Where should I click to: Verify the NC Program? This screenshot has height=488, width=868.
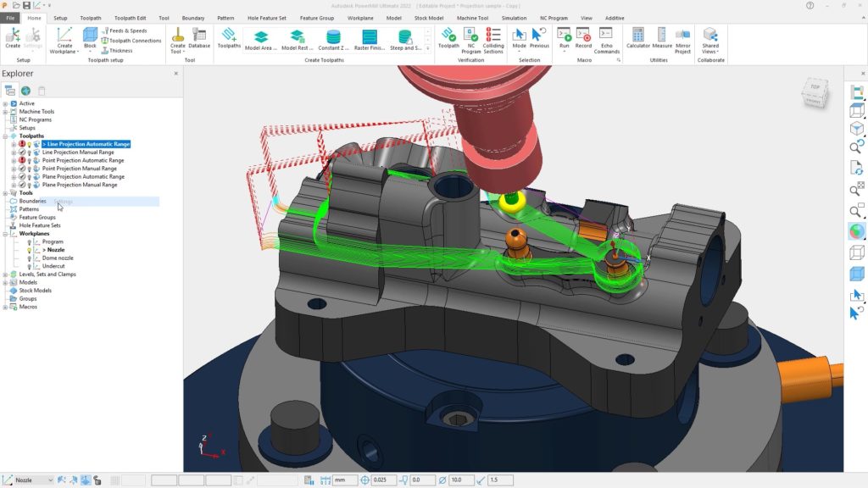coord(471,41)
